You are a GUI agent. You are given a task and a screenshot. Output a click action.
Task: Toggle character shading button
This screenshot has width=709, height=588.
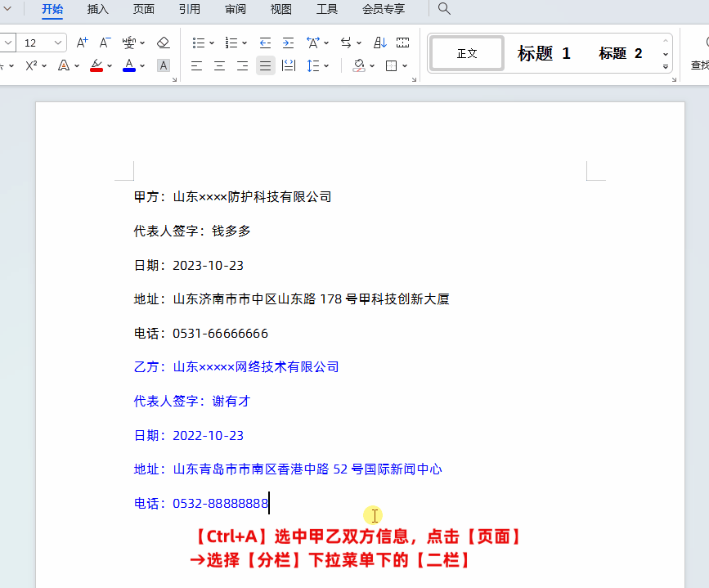tap(164, 65)
